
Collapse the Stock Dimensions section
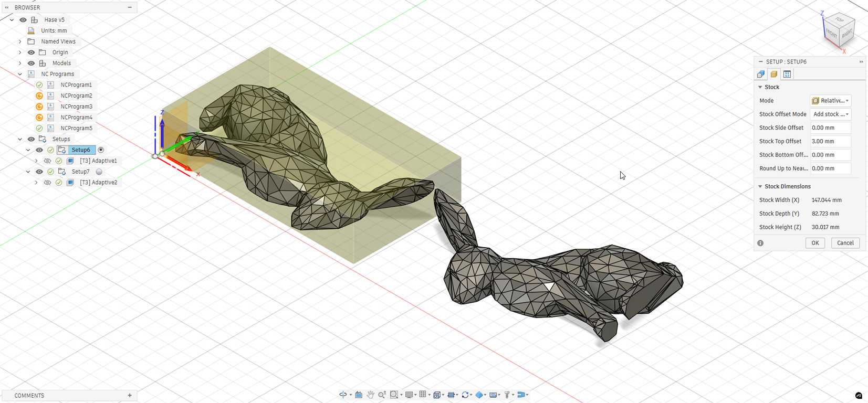tap(760, 186)
